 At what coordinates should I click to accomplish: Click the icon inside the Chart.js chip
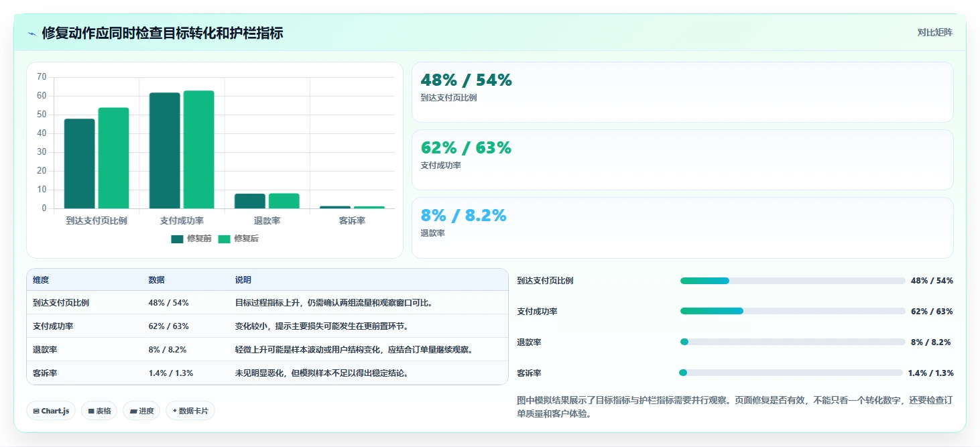[36, 411]
